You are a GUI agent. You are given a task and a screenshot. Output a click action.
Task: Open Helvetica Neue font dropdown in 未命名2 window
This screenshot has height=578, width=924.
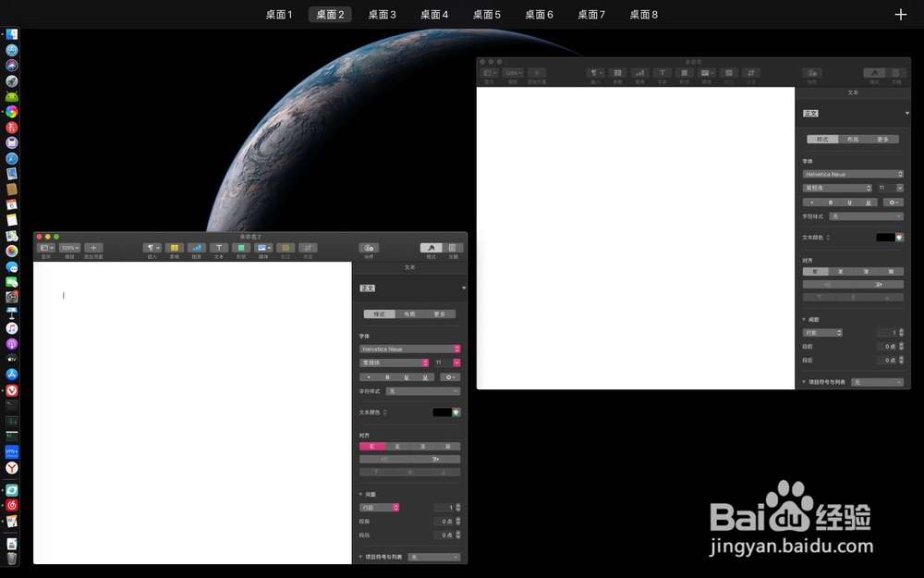409,350
